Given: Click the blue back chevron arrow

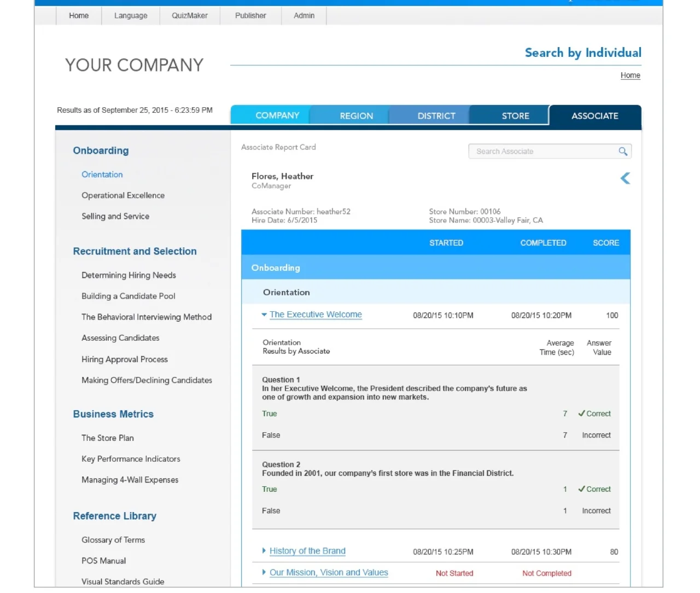Looking at the screenshot, I should (x=625, y=178).
